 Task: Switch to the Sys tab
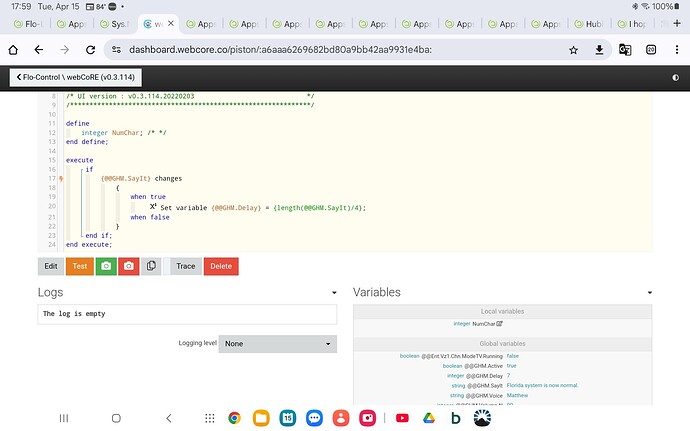tap(114, 24)
